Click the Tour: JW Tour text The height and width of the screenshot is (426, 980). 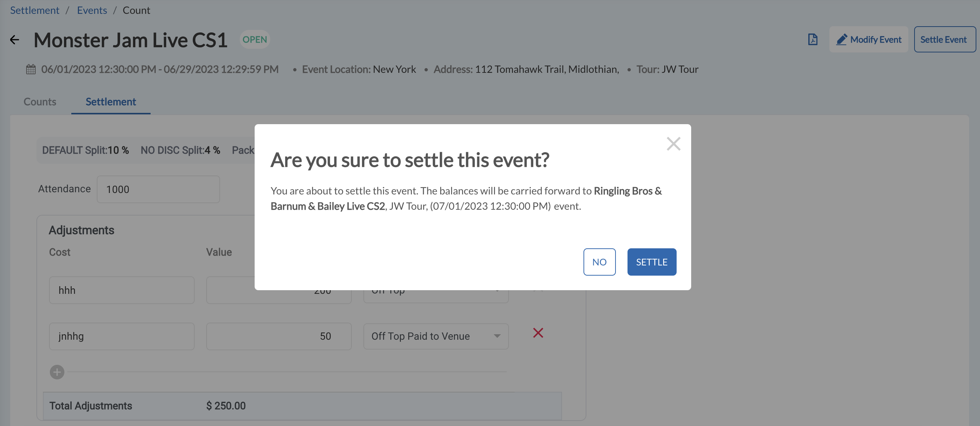click(667, 69)
